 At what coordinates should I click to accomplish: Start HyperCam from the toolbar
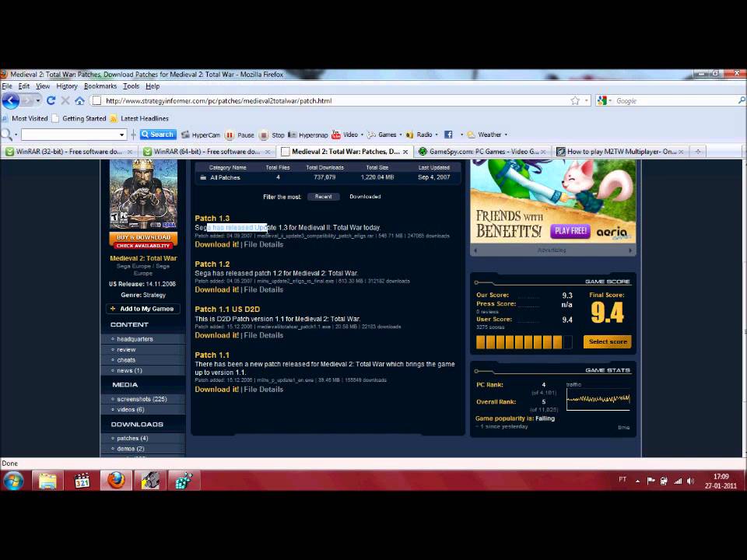[201, 135]
